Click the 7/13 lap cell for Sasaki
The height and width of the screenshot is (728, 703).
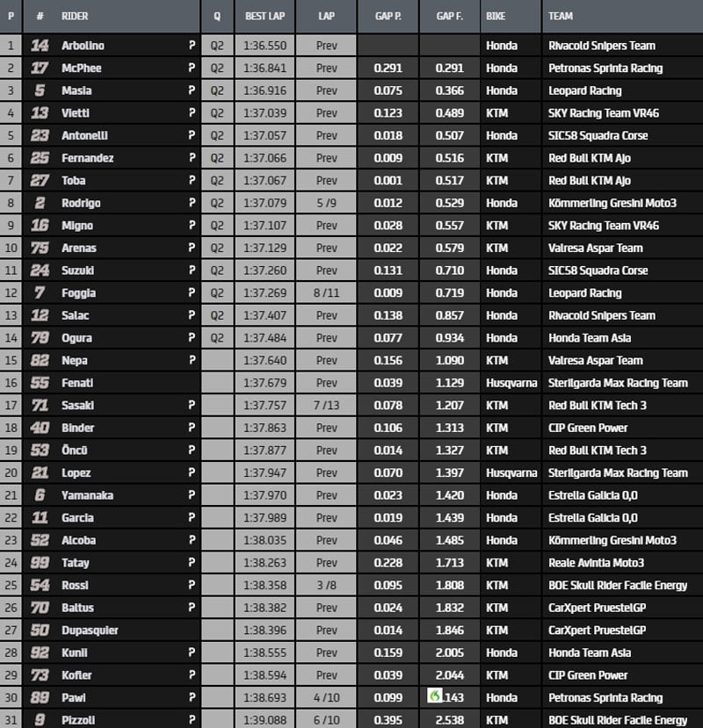(x=326, y=406)
